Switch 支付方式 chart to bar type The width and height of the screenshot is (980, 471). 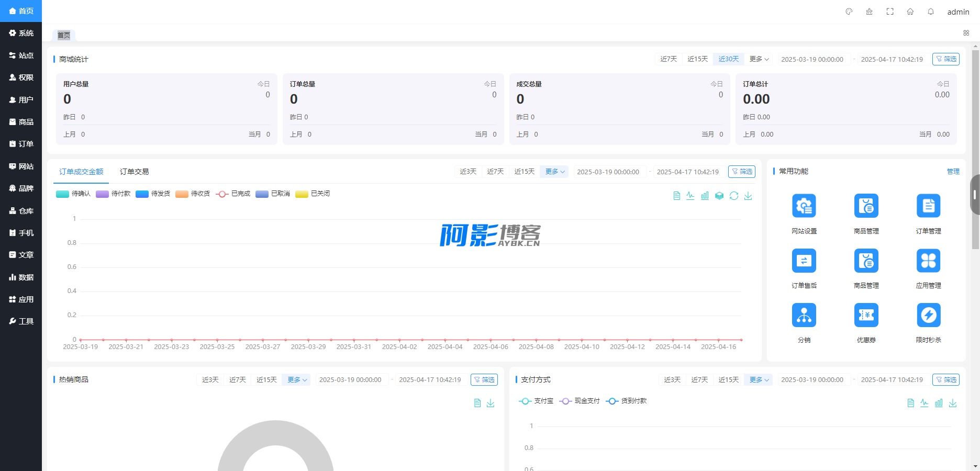tap(939, 403)
